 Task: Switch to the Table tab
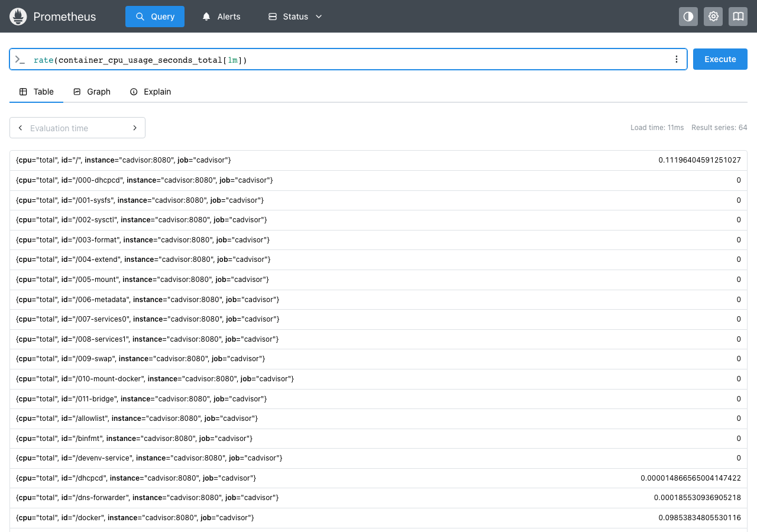coord(37,92)
